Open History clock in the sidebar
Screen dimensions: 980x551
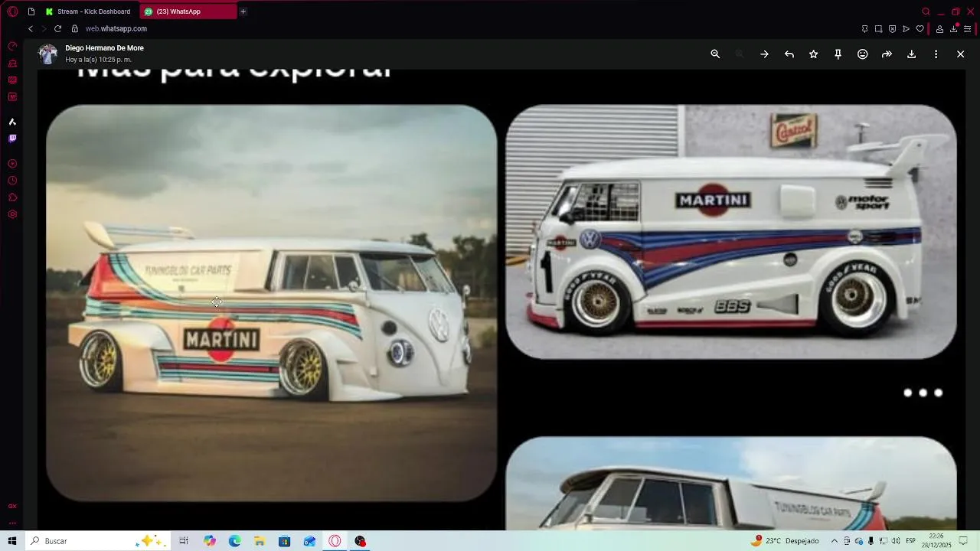click(x=12, y=181)
